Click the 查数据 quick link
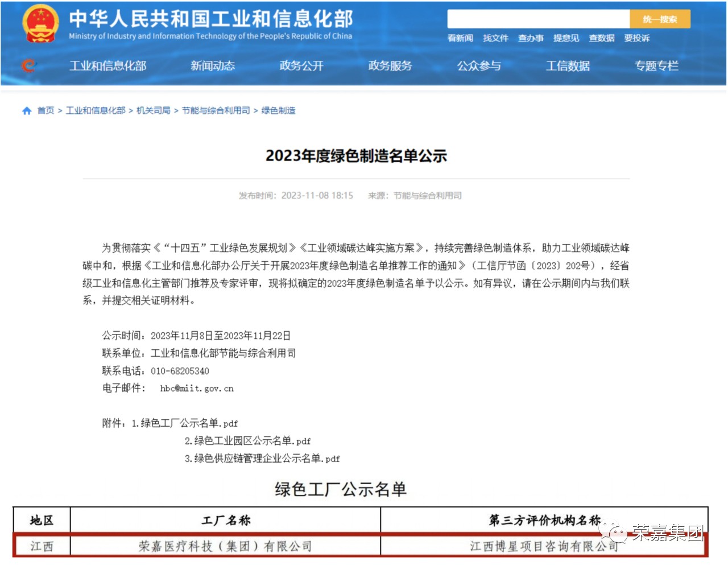Screen dimensions: 728x565 (x=601, y=38)
